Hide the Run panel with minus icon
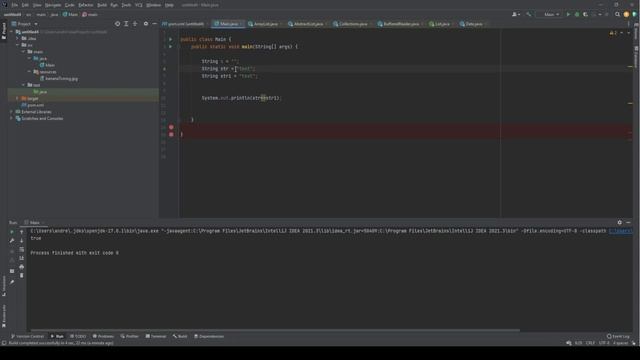The image size is (640, 360). pyautogui.click(x=629, y=222)
